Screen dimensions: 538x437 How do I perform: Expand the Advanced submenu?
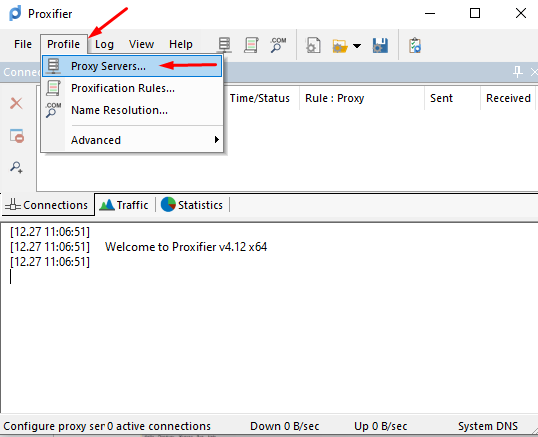pos(132,140)
